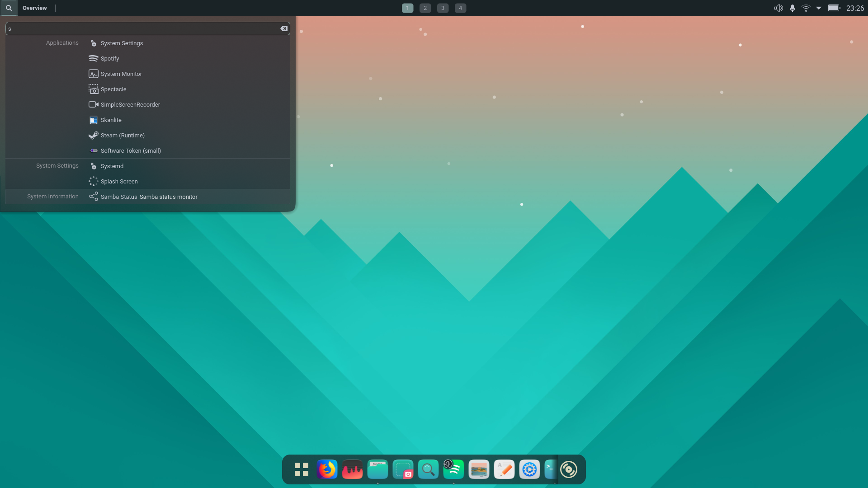Click the Splash Screen spinner icon
868x488 pixels.
pos(93,181)
